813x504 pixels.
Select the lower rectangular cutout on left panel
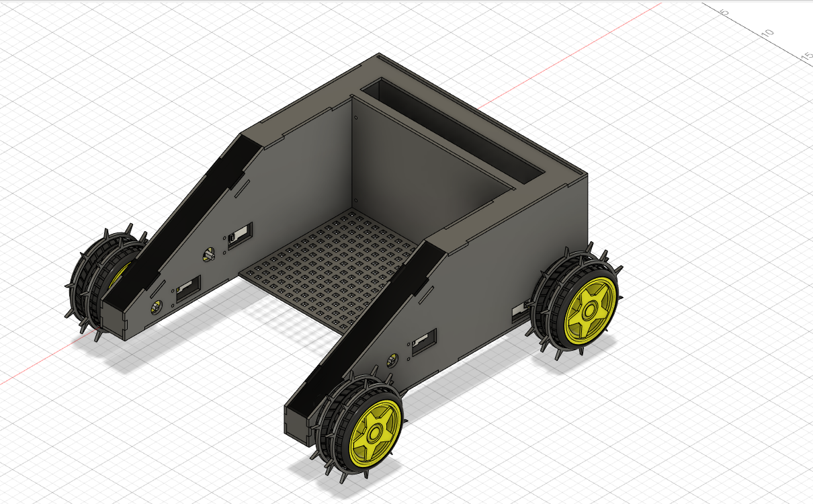(188, 288)
